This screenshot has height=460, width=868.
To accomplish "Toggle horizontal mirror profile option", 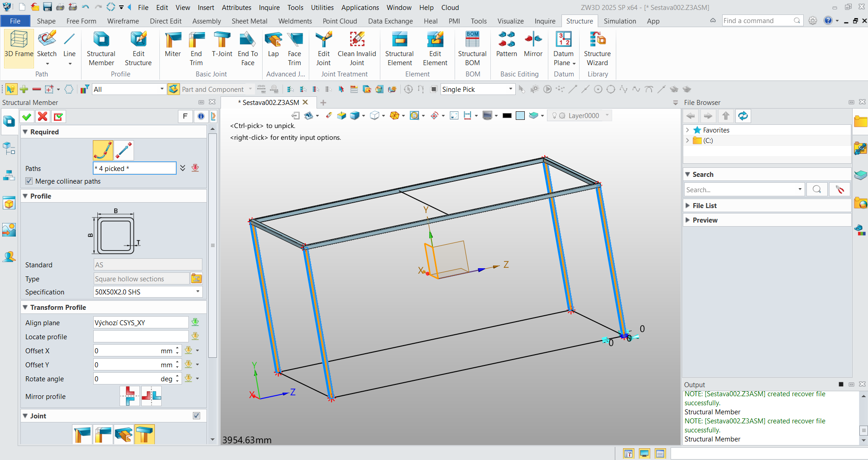I will pyautogui.click(x=129, y=396).
